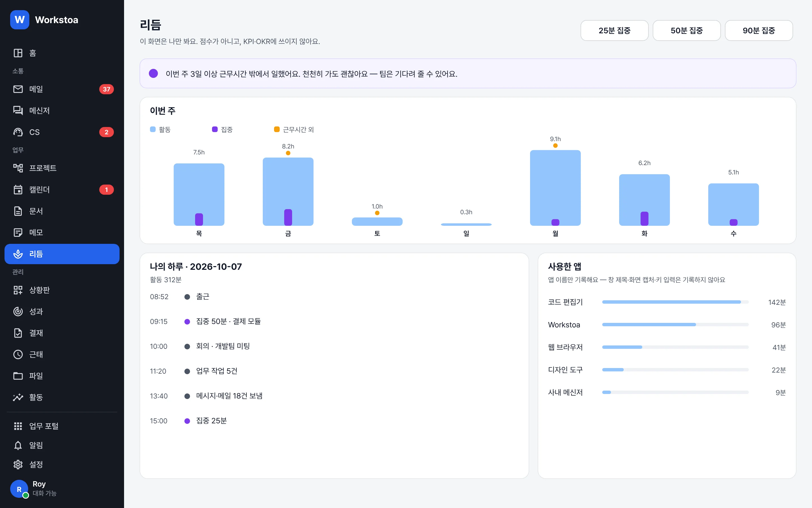Click the 결재 approval icon

pyautogui.click(x=18, y=333)
